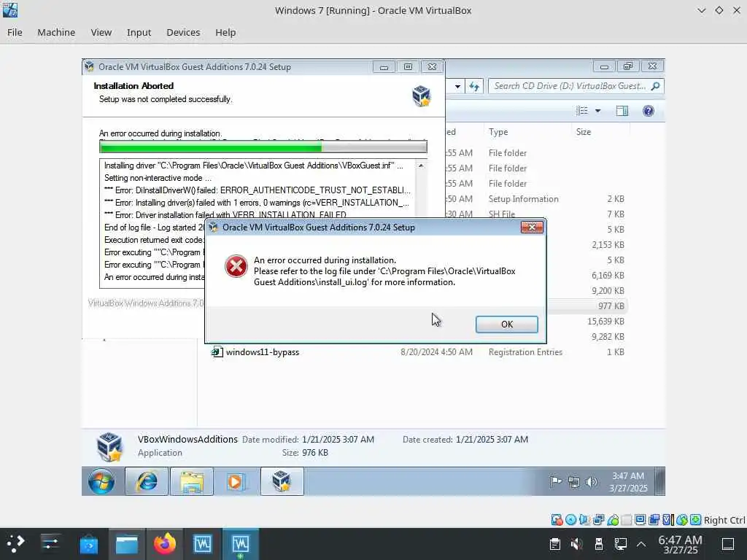Click the VirtualBox display indicator
Viewport: 747px width, 560px height.
[x=640, y=520]
